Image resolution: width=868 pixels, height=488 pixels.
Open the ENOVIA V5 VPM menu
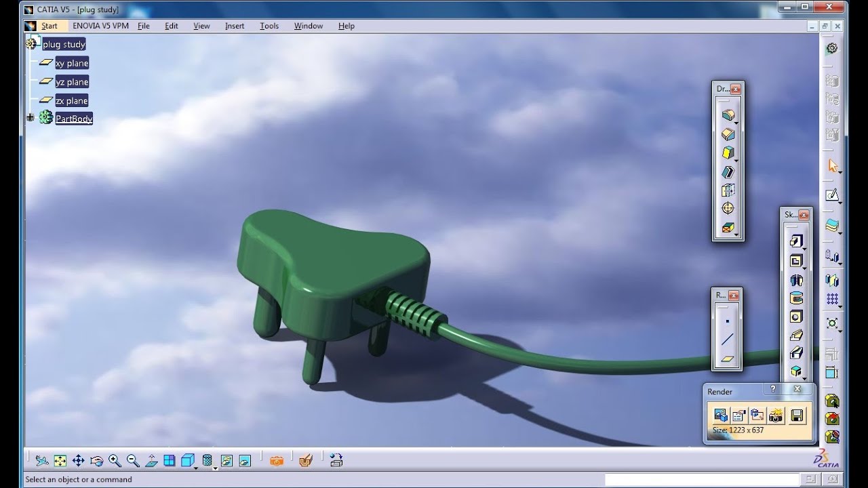(101, 26)
